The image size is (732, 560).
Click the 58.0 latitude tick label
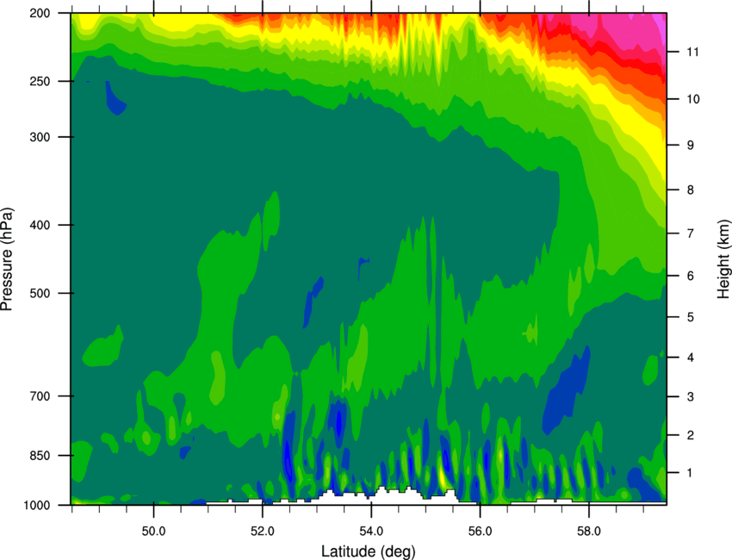point(589,532)
